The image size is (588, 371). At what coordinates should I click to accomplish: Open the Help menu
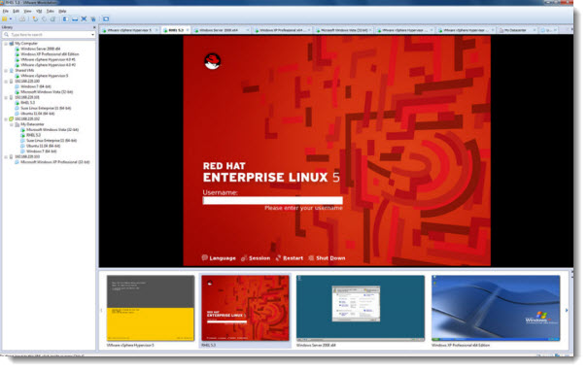(x=62, y=12)
